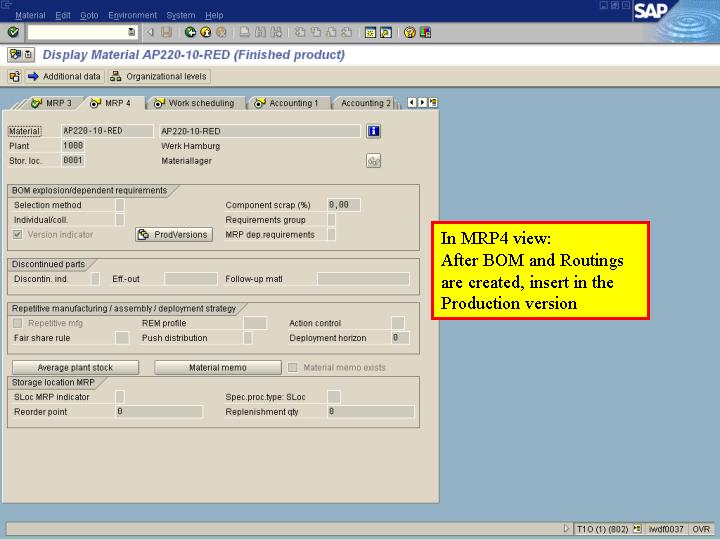The image size is (720, 540).
Task: Click the Create New Session icon
Action: click(370, 32)
